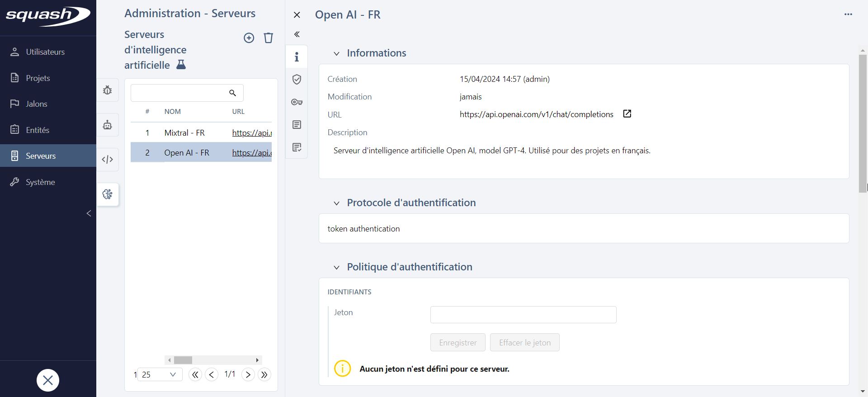Collapse the Protocole d'authentification section
Viewport: 868px width, 397px height.
tap(336, 203)
